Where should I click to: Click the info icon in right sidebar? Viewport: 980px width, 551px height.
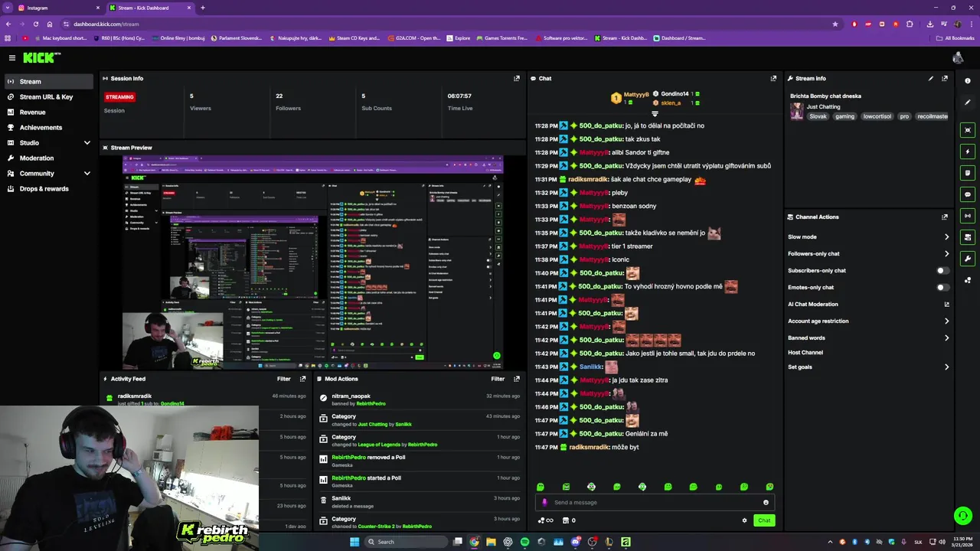968,81
